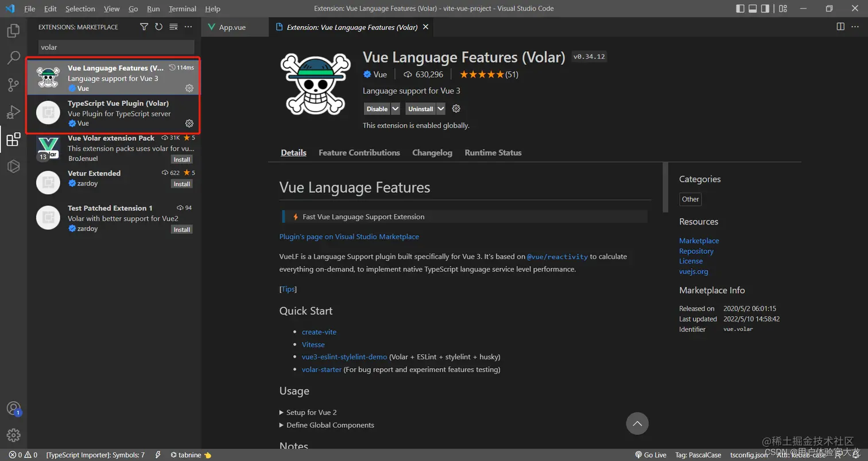This screenshot has width=868, height=461.
Task: Start Go Live server
Action: pos(650,455)
